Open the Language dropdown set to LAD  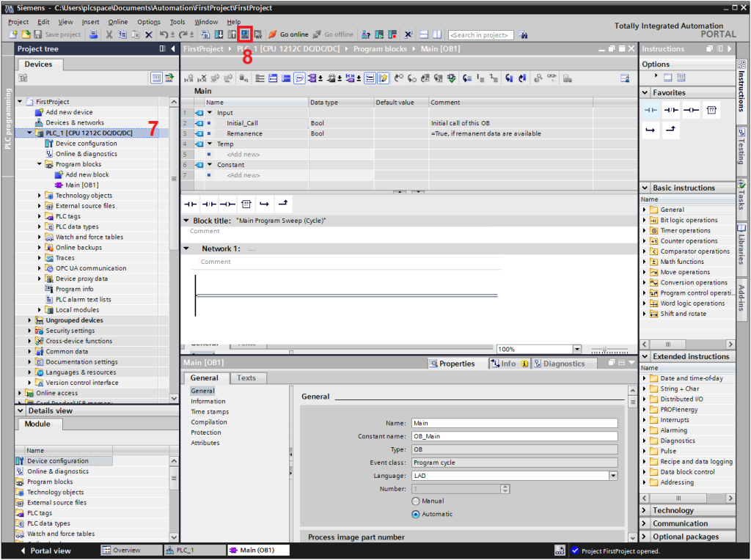click(x=613, y=476)
